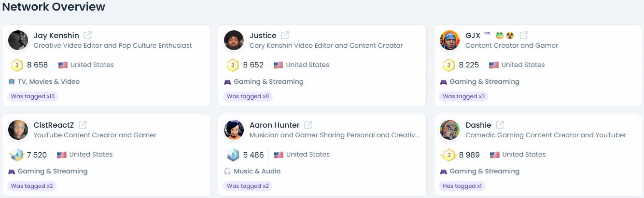Open Dashie's external link icon
This screenshot has width=644, height=198.
(500, 125)
